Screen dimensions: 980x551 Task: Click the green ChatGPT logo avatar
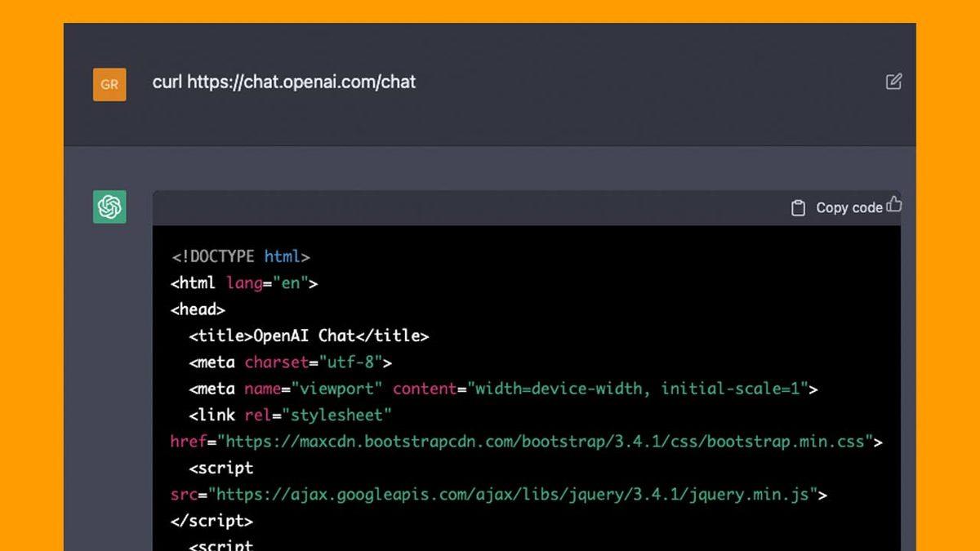click(x=109, y=207)
